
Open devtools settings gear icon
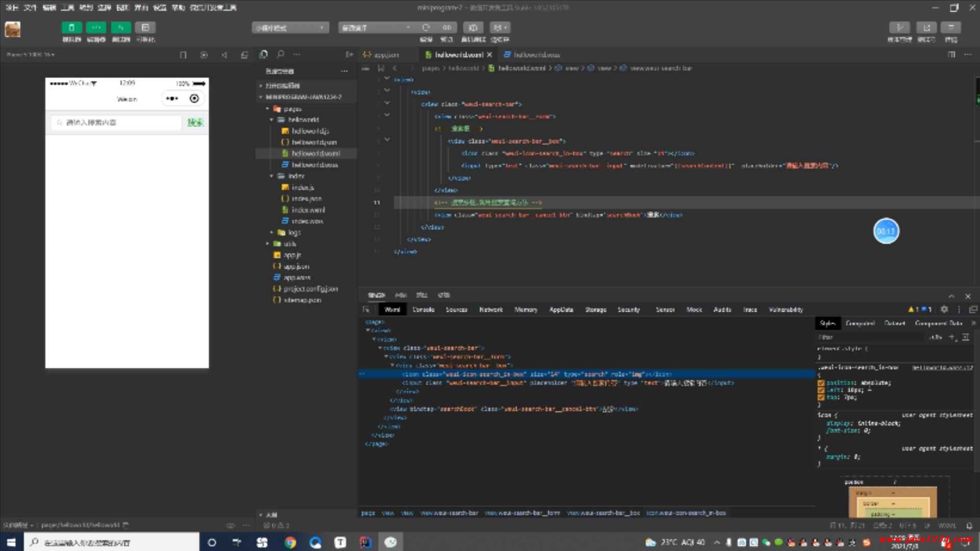[944, 309]
